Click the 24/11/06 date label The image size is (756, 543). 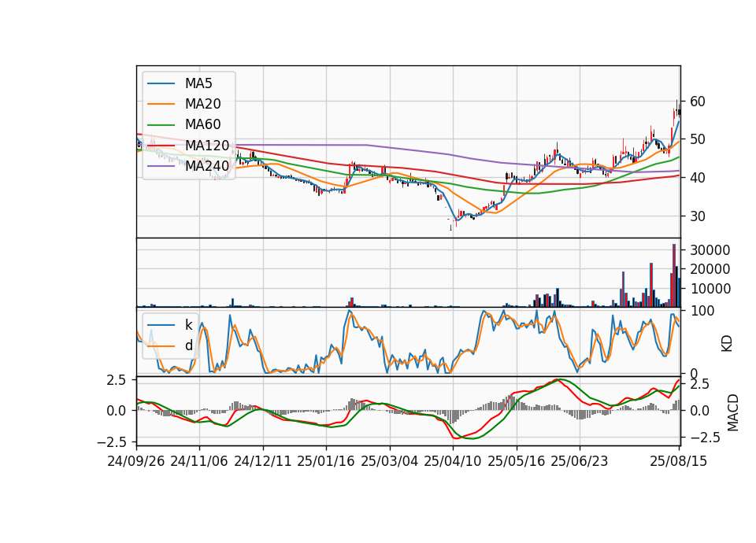click(199, 461)
